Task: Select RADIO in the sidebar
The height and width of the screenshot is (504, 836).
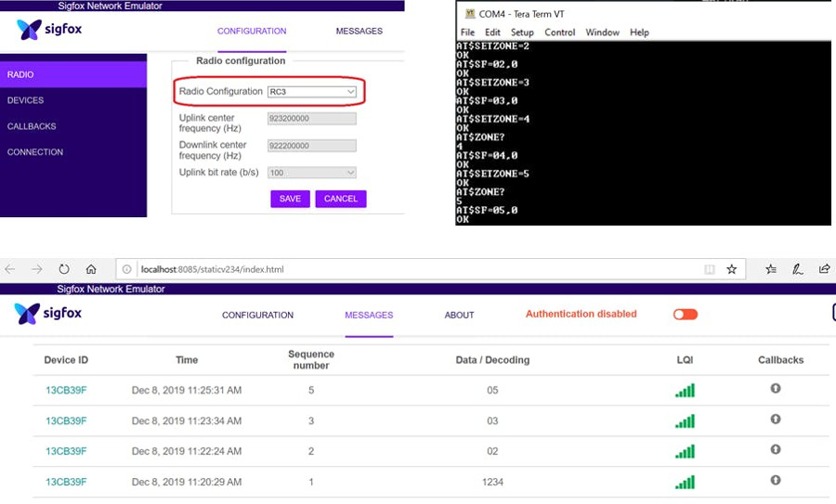Action: pos(73,74)
